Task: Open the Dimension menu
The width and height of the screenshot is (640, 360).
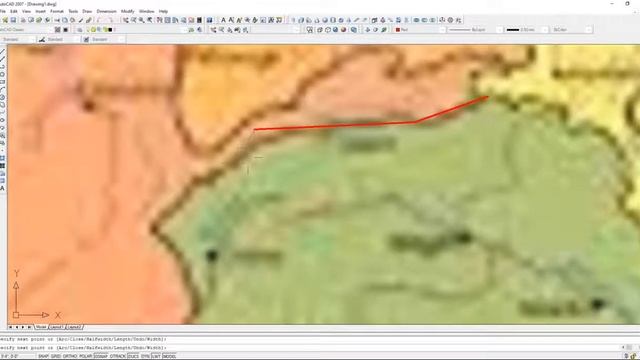Action: point(107,11)
